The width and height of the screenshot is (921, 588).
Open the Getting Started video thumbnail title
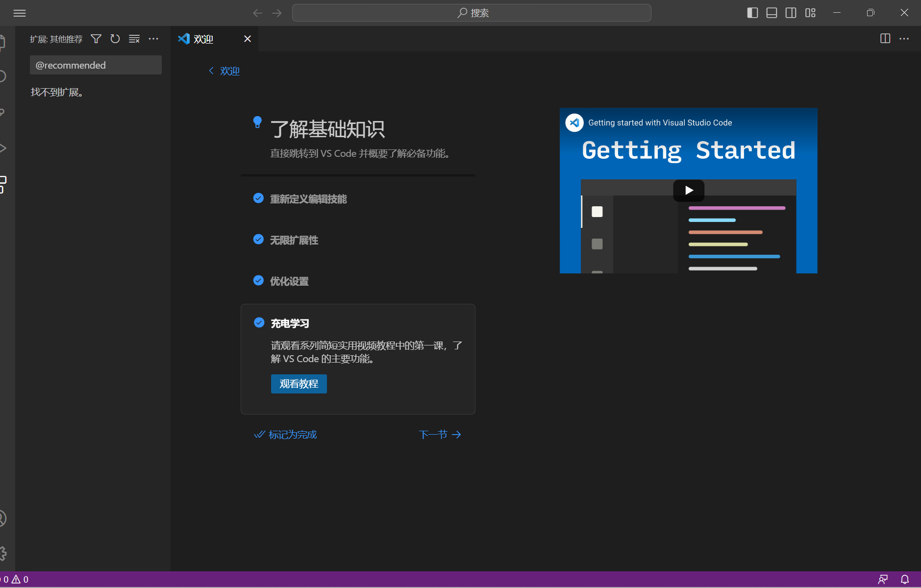click(660, 122)
